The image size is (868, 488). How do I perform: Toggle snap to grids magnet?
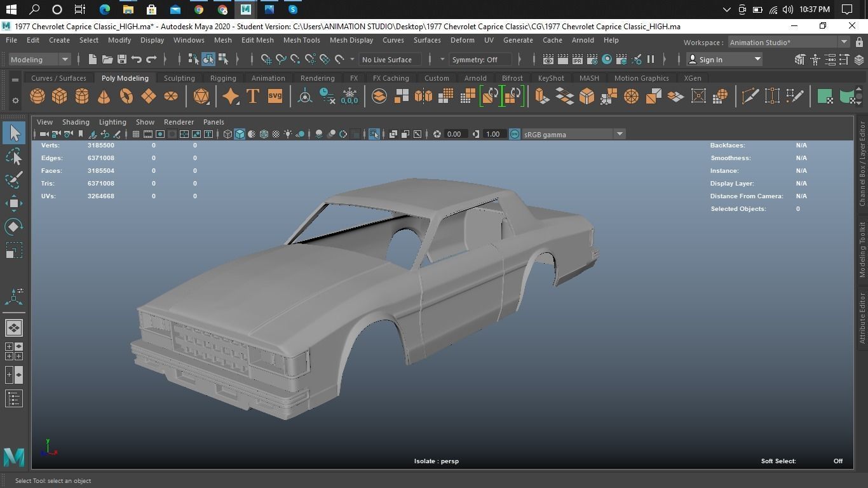pyautogui.click(x=266, y=60)
